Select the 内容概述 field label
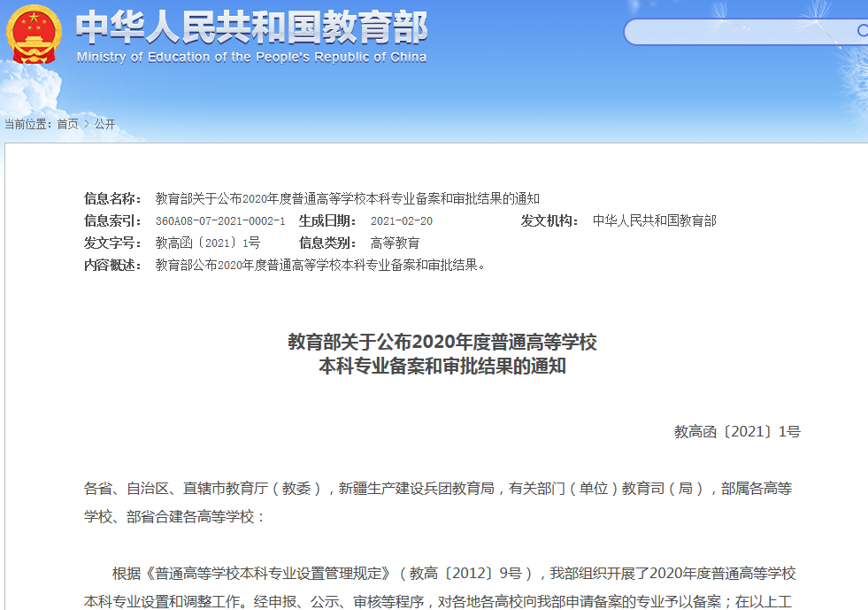Image resolution: width=868 pixels, height=610 pixels. point(112,265)
